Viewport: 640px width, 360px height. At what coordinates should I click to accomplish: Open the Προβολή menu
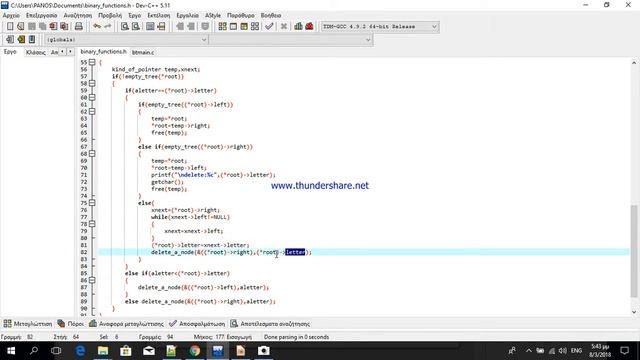(110, 16)
